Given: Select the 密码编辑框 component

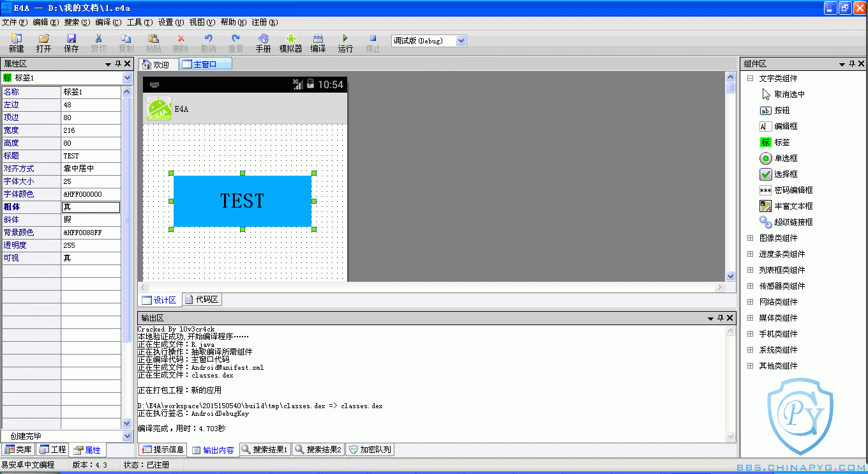Looking at the screenshot, I should pyautogui.click(x=786, y=190).
